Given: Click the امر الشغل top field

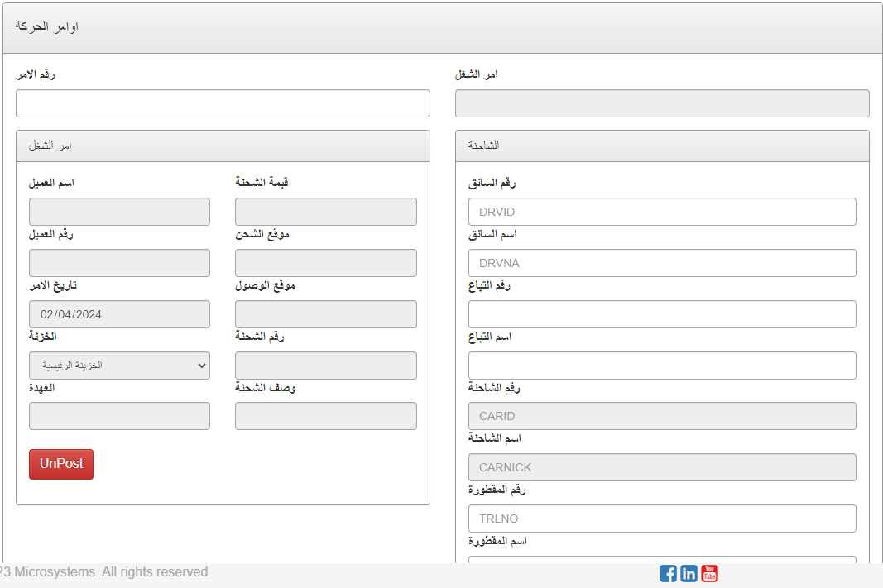Looking at the screenshot, I should (662, 103).
